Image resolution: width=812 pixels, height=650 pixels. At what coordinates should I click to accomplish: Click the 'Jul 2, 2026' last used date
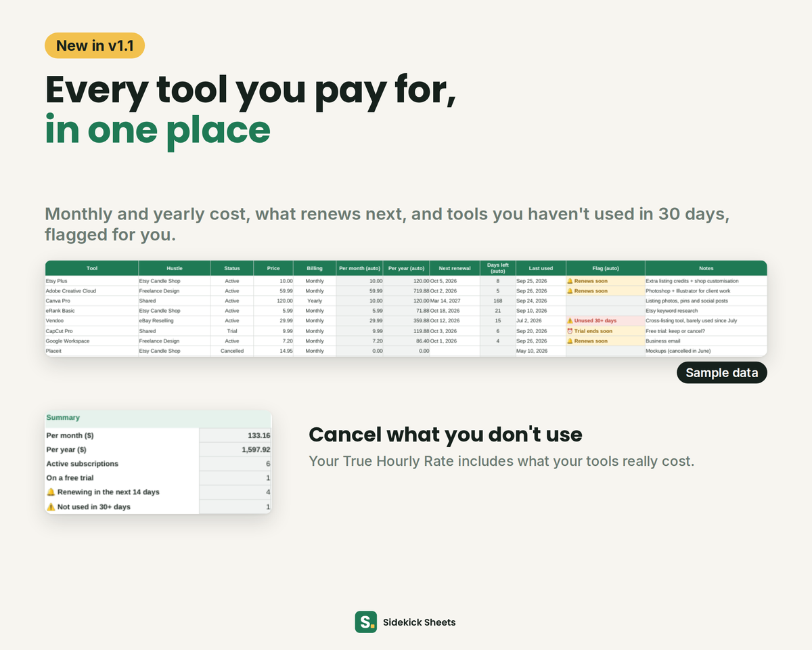pos(541,321)
